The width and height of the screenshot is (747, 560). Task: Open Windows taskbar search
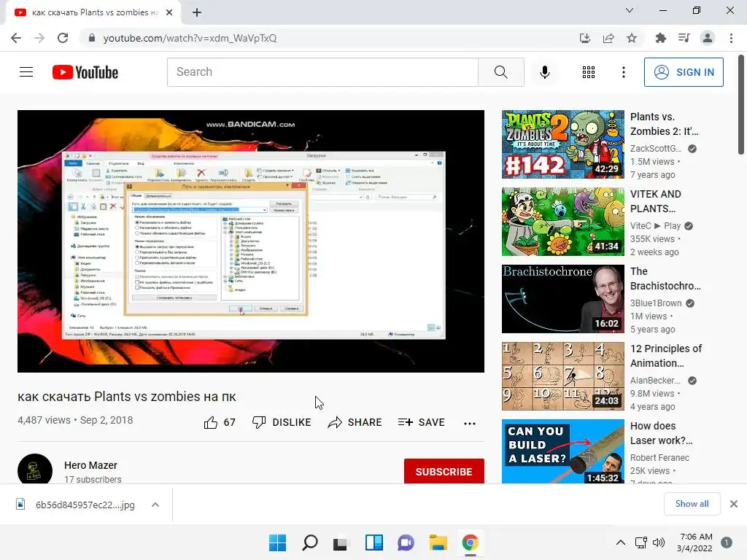[309, 542]
